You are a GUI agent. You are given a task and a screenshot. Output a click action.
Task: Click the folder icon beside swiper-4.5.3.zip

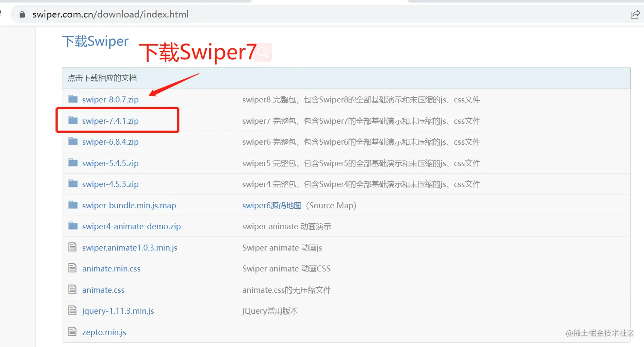click(73, 184)
